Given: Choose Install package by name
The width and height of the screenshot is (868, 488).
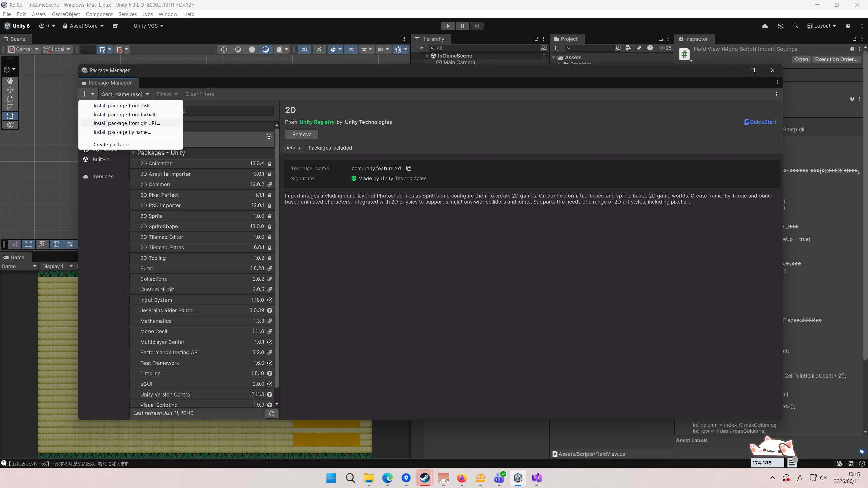Looking at the screenshot, I should 131,132.
